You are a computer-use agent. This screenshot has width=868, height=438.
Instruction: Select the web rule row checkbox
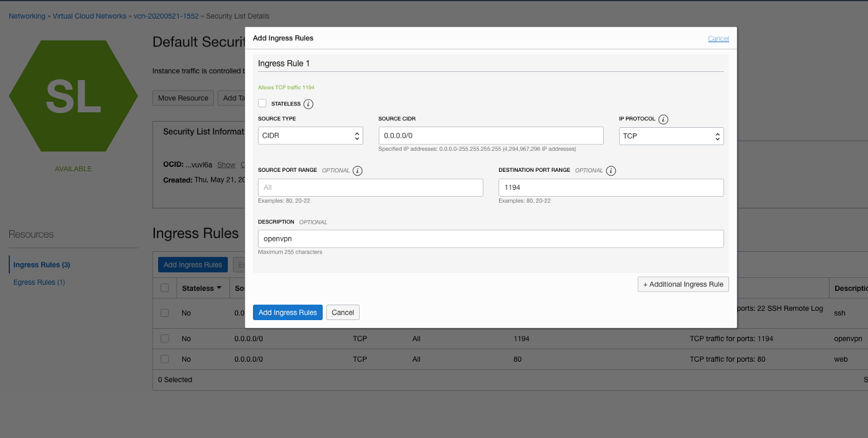(x=164, y=359)
